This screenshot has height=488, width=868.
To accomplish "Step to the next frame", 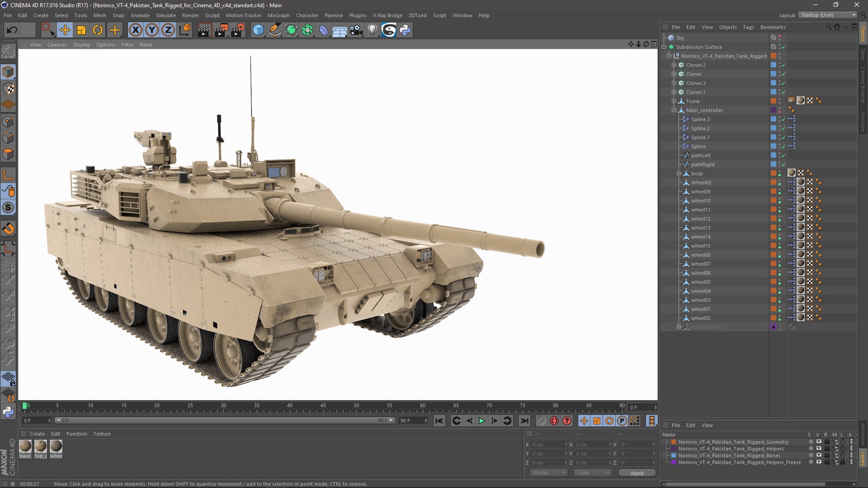I will (x=495, y=421).
